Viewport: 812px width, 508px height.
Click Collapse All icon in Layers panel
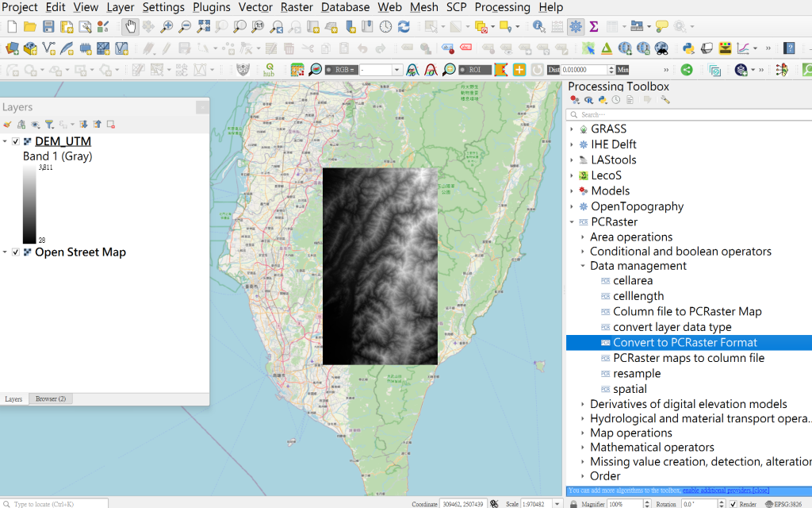98,125
